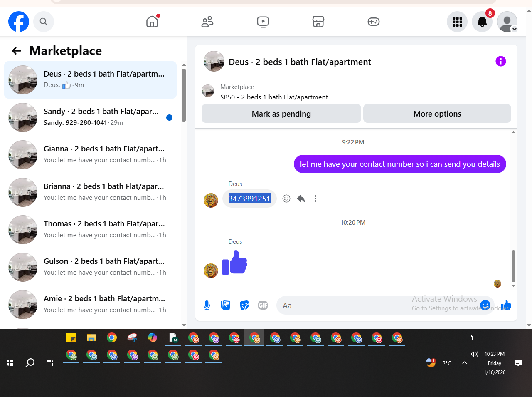Open the Video/Watch icon

pyautogui.click(x=263, y=22)
